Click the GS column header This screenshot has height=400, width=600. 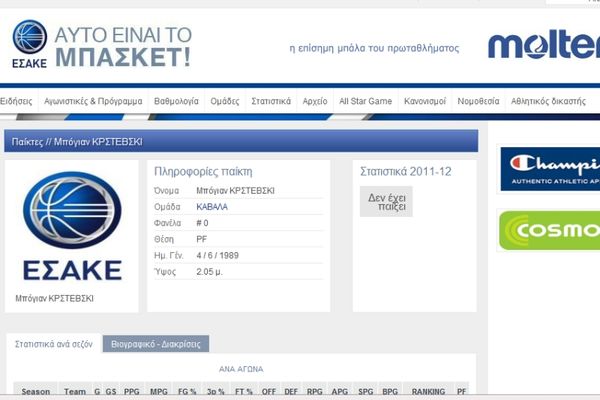(x=111, y=391)
